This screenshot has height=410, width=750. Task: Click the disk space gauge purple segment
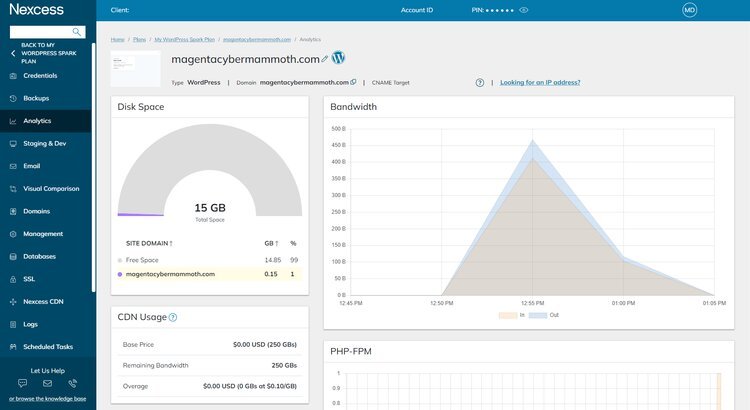141,214
